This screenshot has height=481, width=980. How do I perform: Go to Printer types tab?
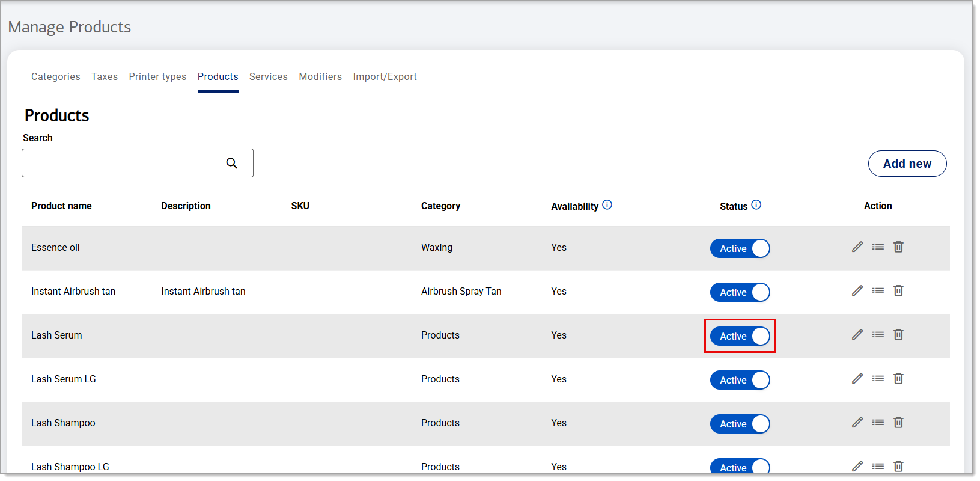[157, 76]
